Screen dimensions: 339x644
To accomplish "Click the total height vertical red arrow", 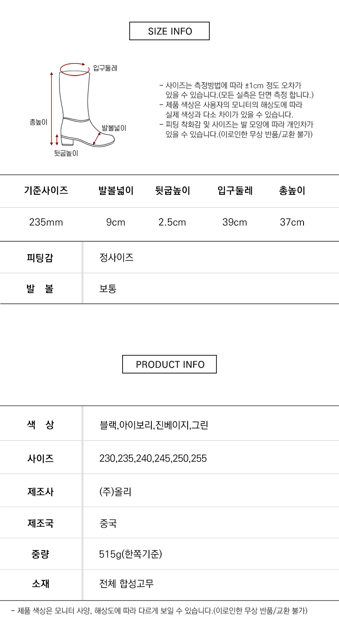I will pyautogui.click(x=51, y=108).
